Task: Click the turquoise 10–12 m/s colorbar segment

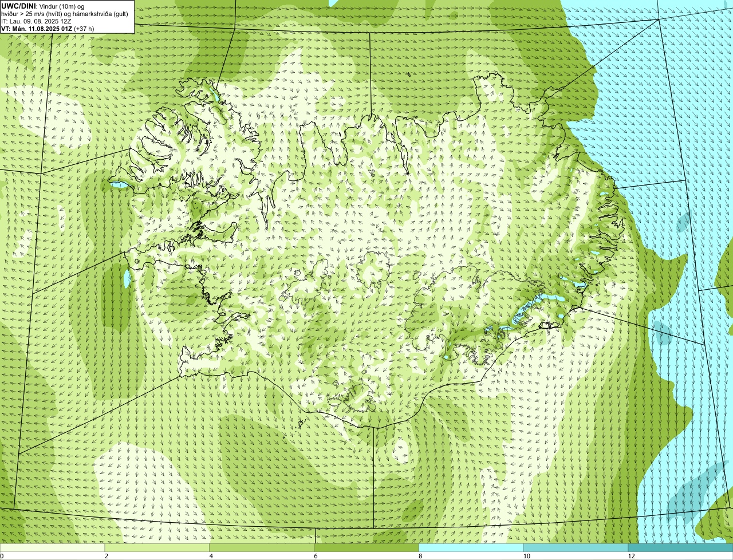Action: click(576, 548)
